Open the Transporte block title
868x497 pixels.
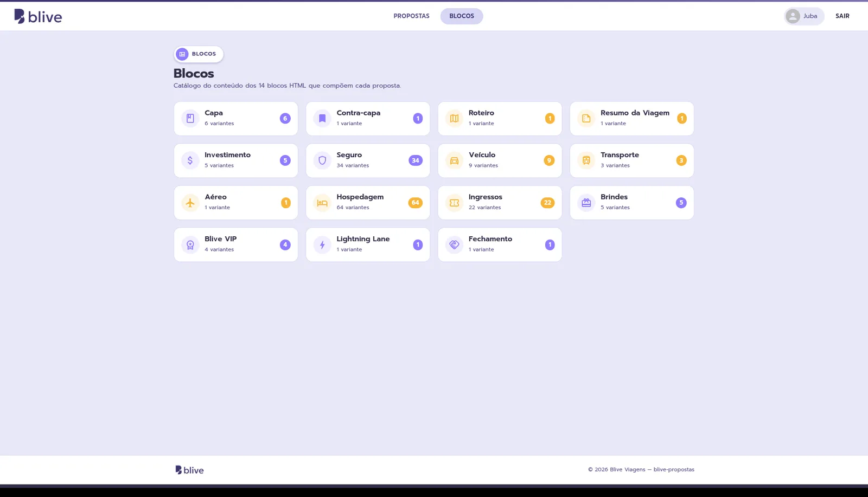(620, 155)
